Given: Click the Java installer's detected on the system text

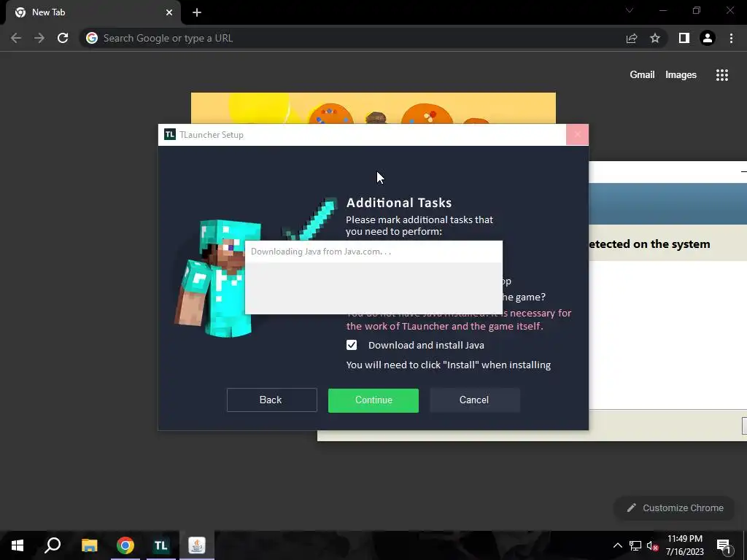Looking at the screenshot, I should [x=649, y=244].
